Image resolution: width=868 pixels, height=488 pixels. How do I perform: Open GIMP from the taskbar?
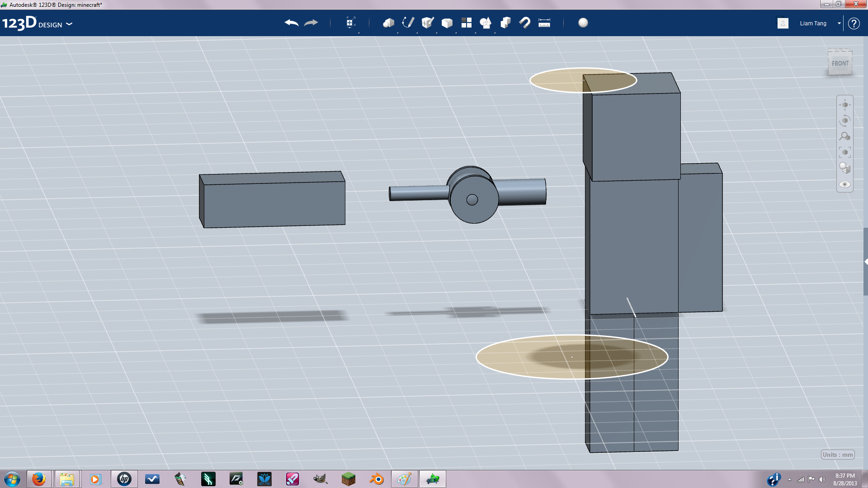[321, 479]
